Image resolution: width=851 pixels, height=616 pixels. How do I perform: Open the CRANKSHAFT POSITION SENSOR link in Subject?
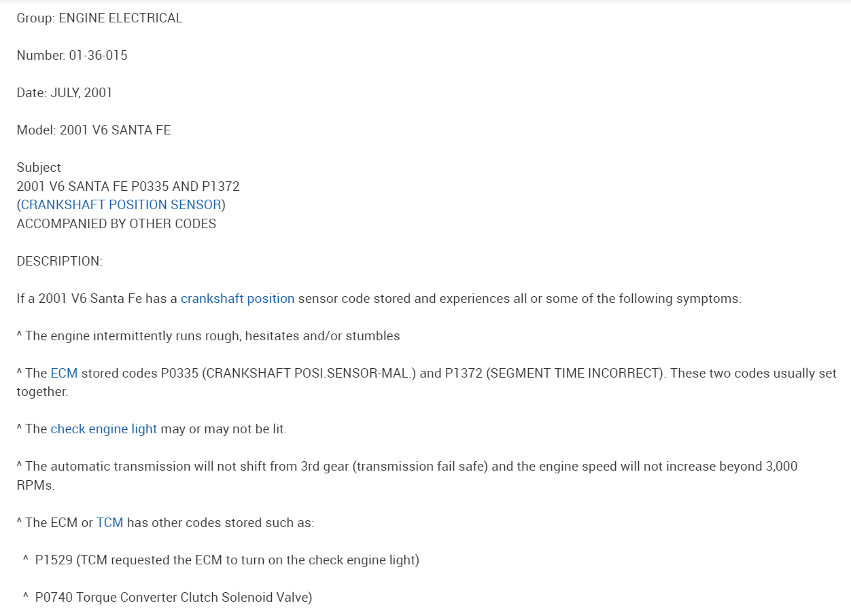click(x=121, y=205)
